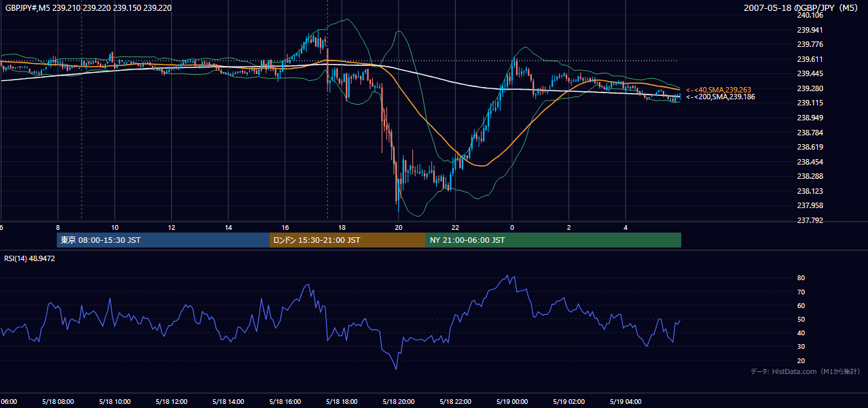
Task: Click the 5/18 18:00 time label
Action: [342, 402]
